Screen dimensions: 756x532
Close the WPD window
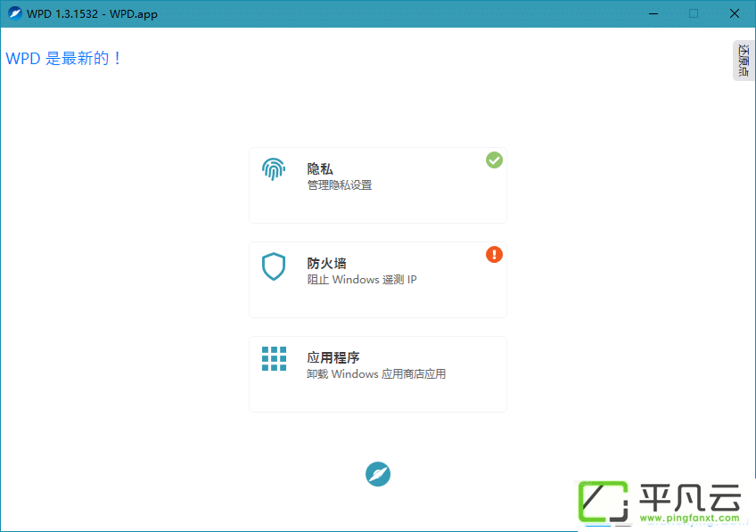(x=735, y=13)
